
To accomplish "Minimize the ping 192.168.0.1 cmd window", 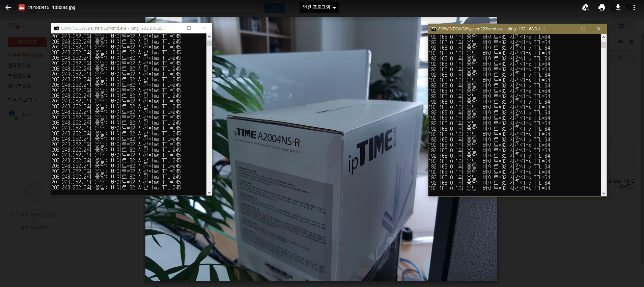I will (x=568, y=29).
